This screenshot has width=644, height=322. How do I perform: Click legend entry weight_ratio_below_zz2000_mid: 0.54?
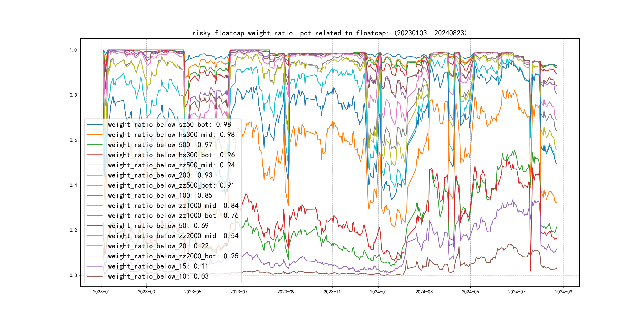click(x=173, y=236)
